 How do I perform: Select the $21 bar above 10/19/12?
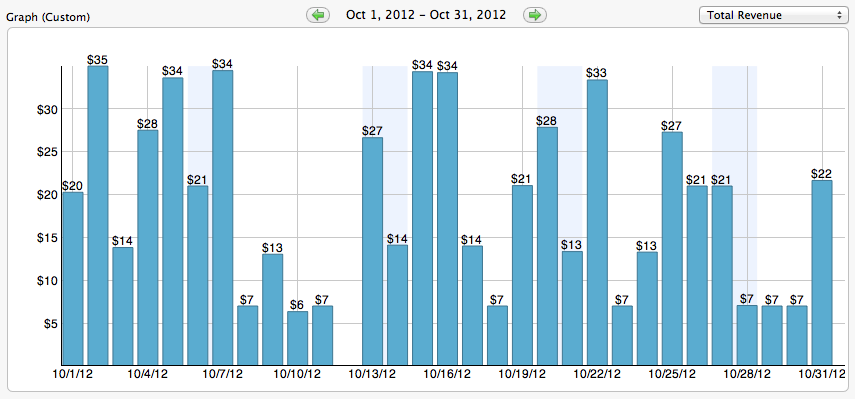[x=522, y=275]
